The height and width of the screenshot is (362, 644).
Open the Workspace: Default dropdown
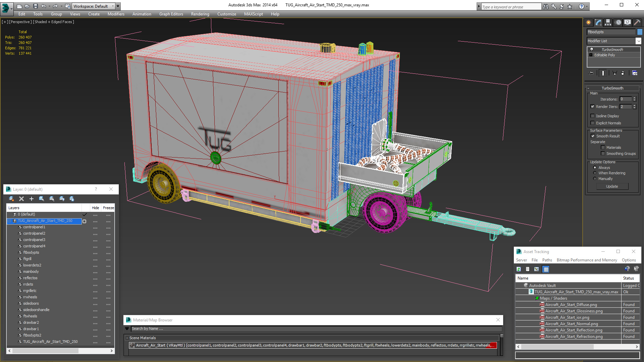(x=94, y=6)
